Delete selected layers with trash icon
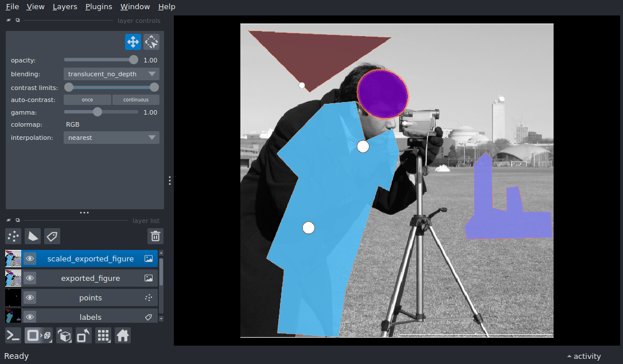 [155, 236]
